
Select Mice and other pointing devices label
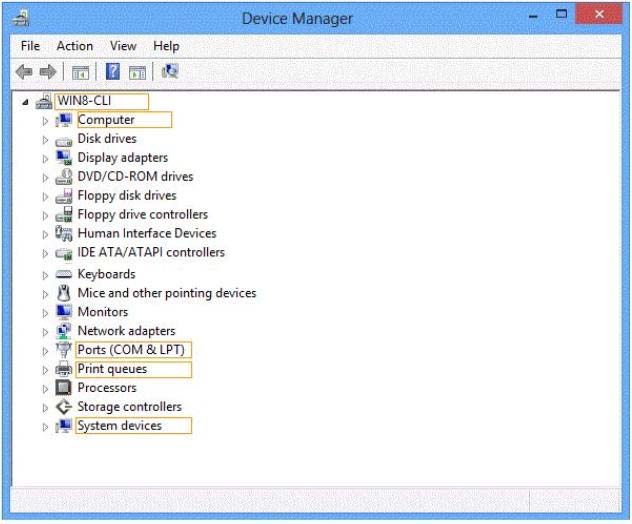coord(167,293)
